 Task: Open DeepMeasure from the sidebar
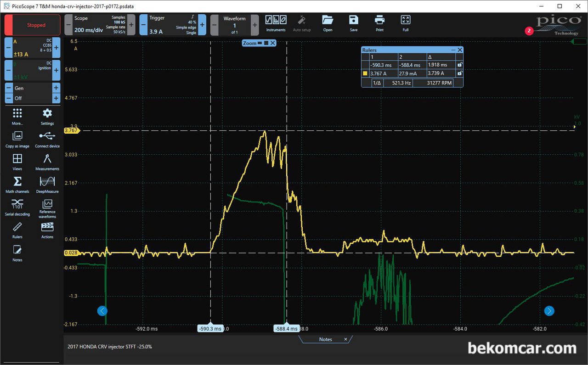[47, 182]
